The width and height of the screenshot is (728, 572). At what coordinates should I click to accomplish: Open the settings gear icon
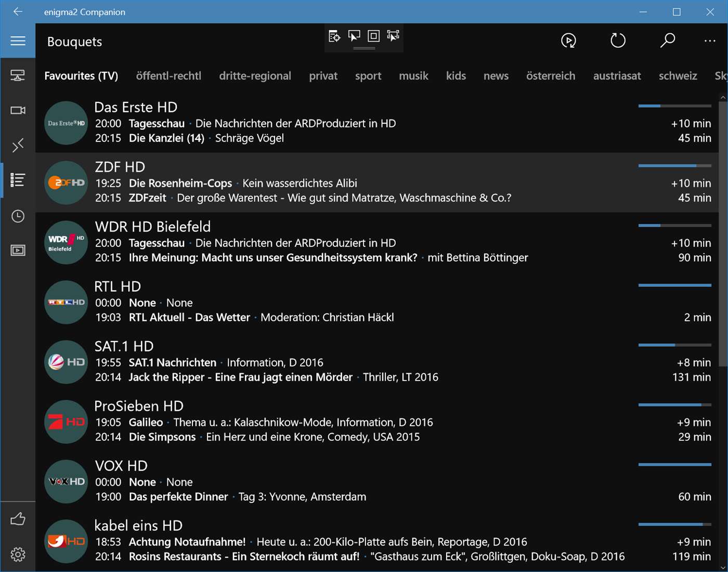click(x=18, y=554)
